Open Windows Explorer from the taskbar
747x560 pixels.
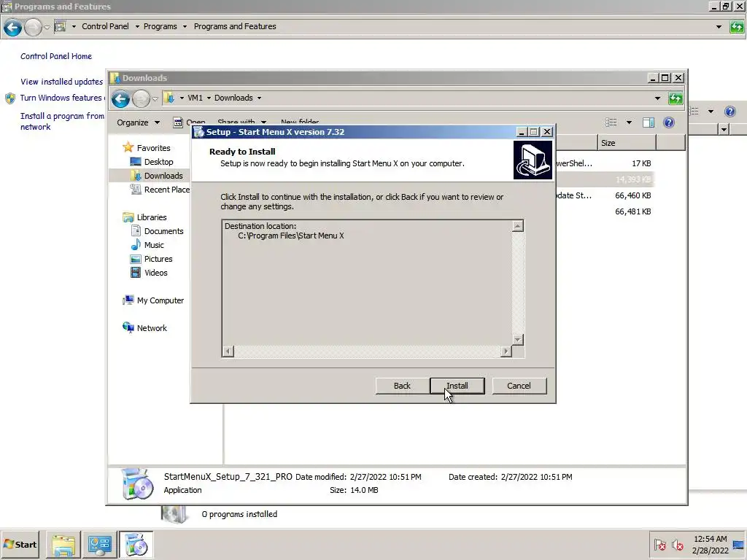[x=63, y=545]
